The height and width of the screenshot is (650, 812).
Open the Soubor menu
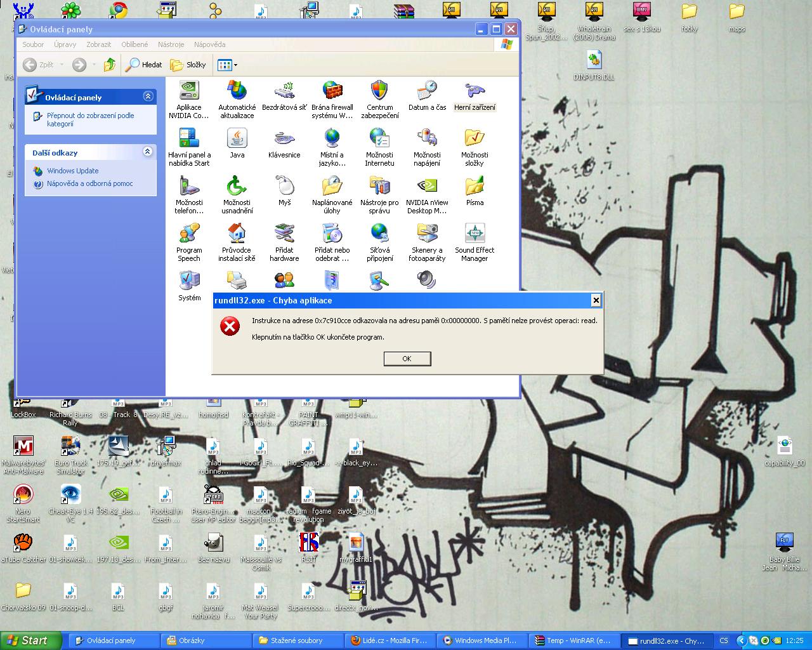[33, 44]
